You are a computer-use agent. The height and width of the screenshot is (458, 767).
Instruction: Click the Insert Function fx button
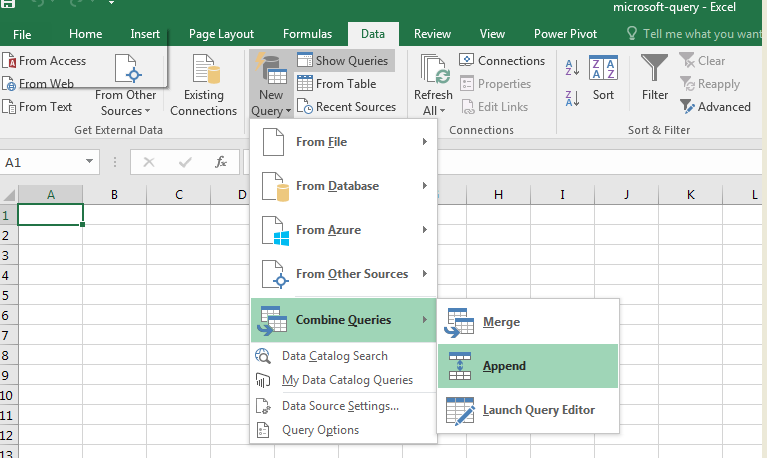click(x=221, y=162)
